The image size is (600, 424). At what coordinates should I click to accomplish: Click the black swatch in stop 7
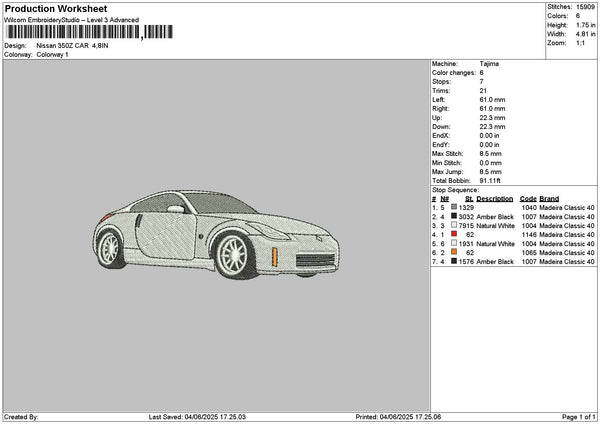pos(454,262)
